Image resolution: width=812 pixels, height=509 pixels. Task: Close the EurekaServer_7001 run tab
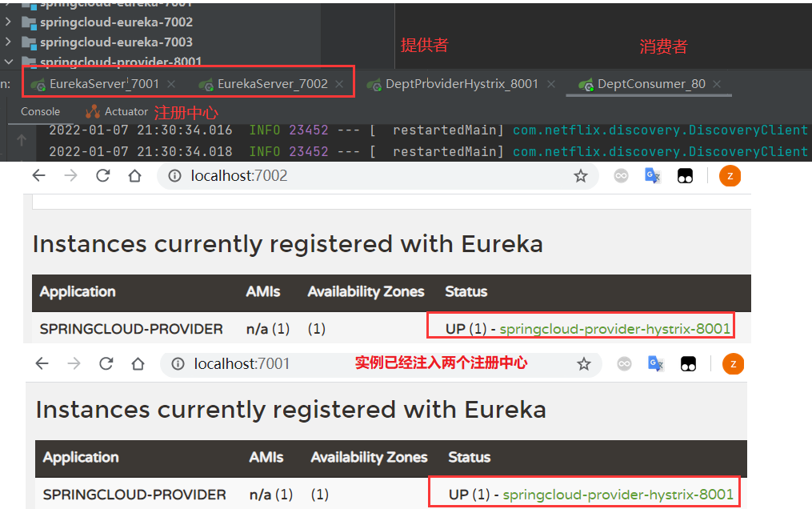tap(171, 84)
